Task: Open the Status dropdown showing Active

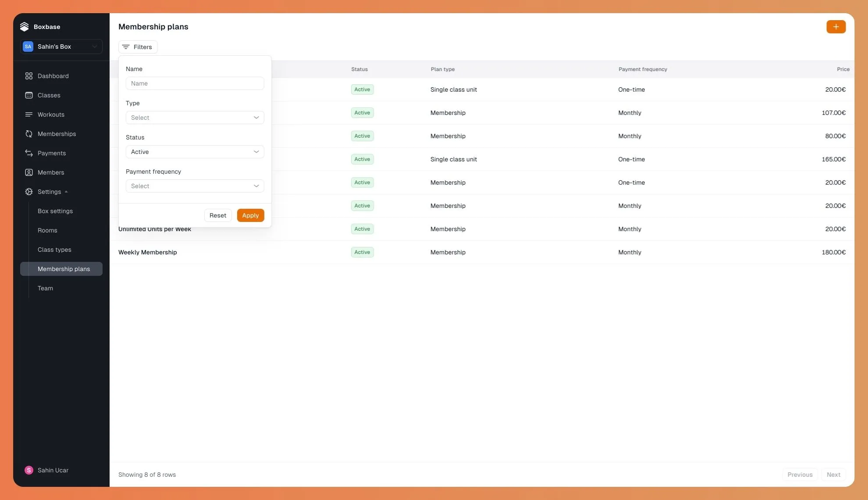Action: 195,151
